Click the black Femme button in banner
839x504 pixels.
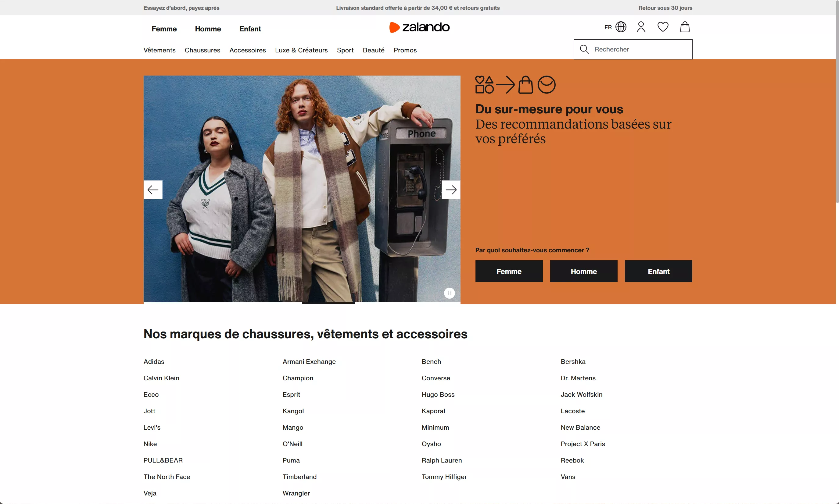pyautogui.click(x=509, y=272)
